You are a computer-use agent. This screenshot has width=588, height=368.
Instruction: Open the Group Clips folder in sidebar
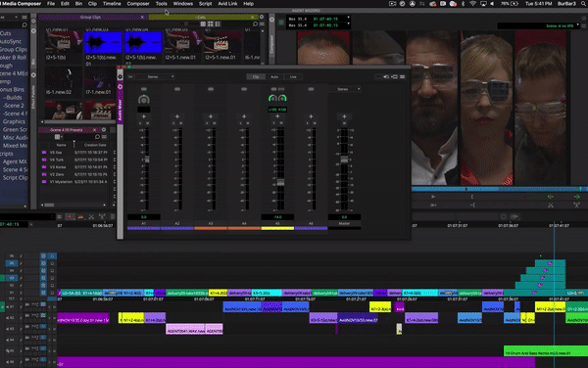point(14,49)
